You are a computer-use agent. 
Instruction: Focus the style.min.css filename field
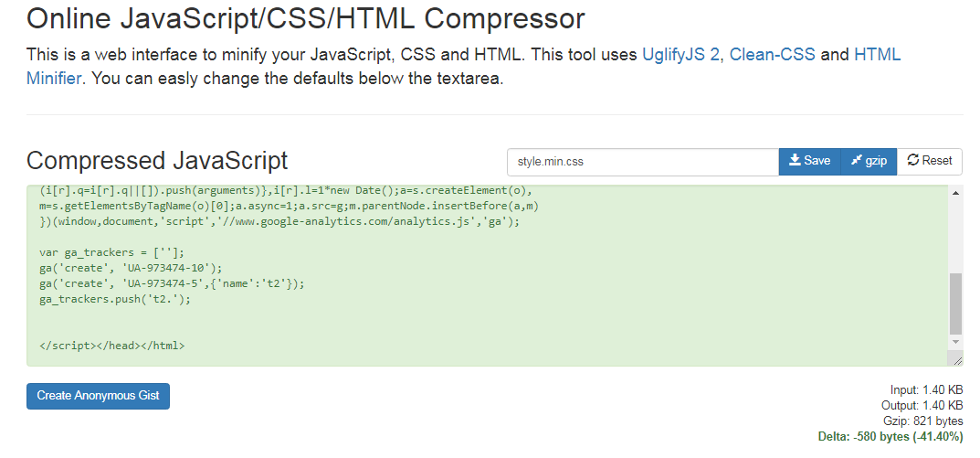pos(642,162)
